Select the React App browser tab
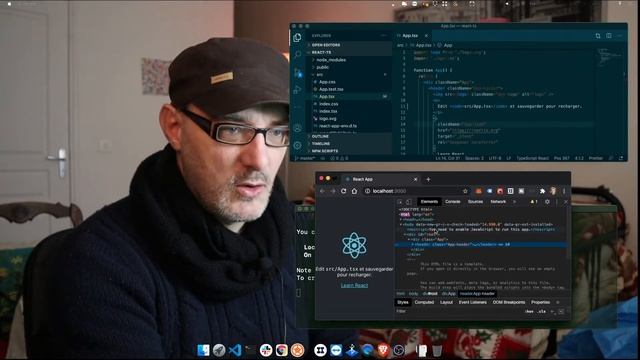The image size is (640, 360). tap(382, 179)
